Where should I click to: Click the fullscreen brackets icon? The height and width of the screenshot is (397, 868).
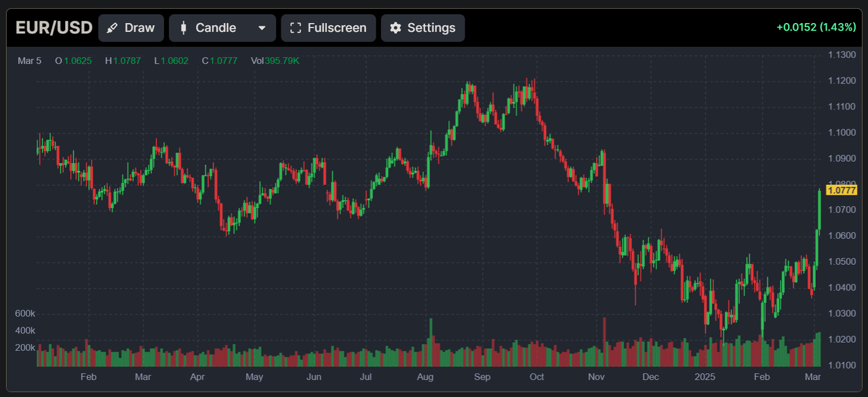click(295, 28)
